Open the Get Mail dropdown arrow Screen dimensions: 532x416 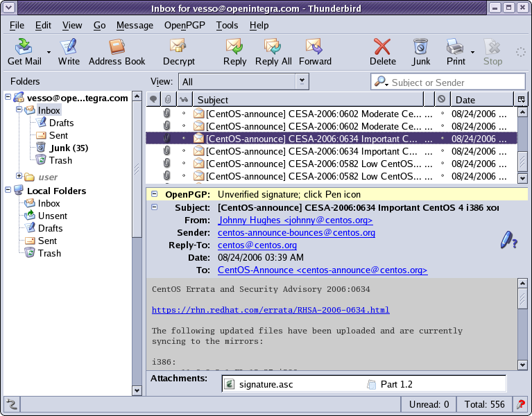tap(49, 52)
